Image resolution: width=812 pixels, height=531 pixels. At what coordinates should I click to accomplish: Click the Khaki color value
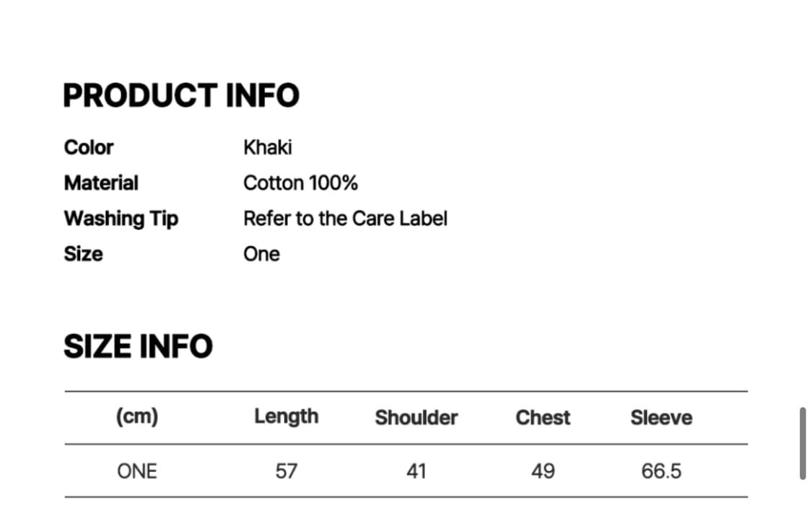[x=268, y=147]
